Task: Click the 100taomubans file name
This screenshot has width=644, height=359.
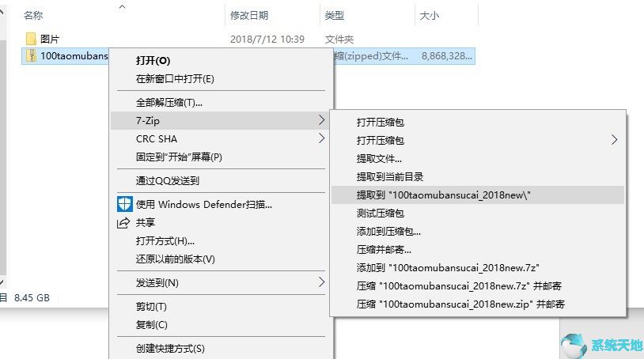Action: (74, 56)
